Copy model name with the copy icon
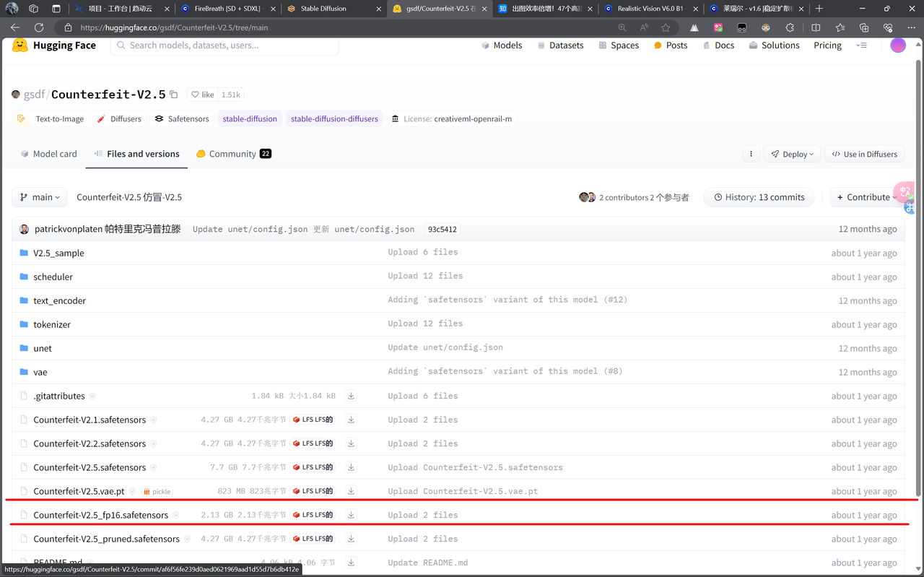The image size is (924, 577). click(x=173, y=95)
